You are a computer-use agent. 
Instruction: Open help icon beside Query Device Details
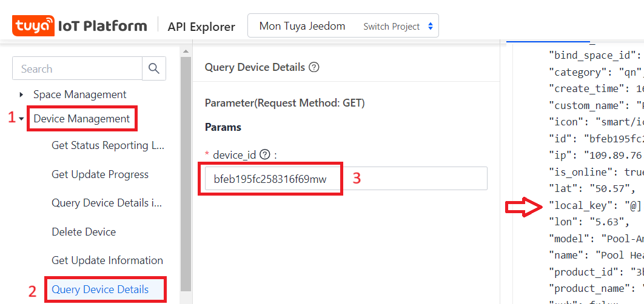pyautogui.click(x=314, y=67)
